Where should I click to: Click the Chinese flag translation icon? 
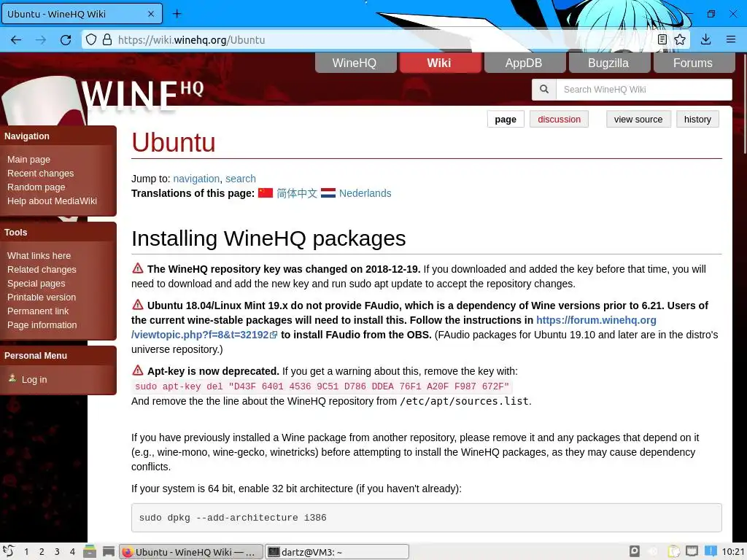click(x=266, y=192)
